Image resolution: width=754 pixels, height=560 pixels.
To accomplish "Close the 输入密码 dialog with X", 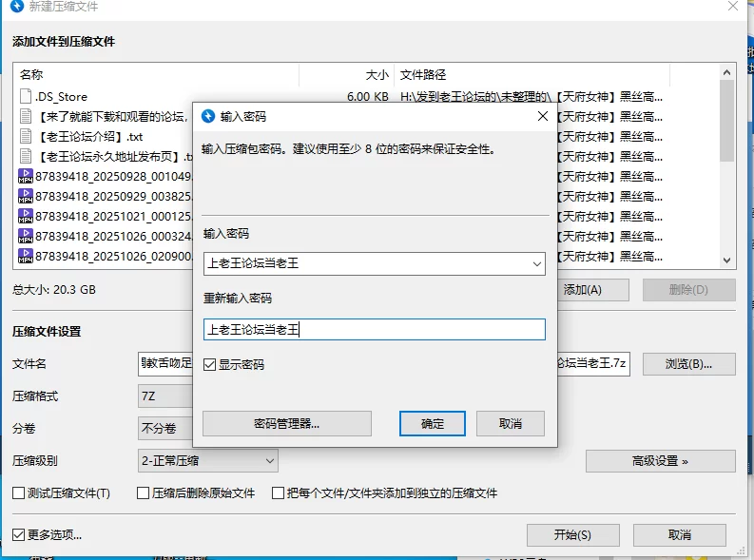I will 543,116.
